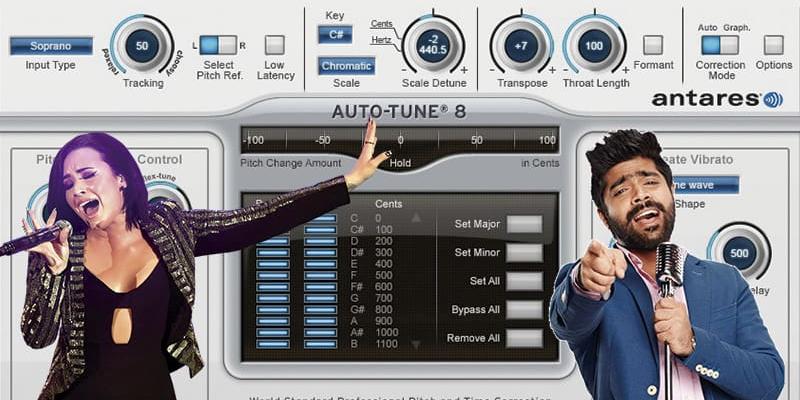Toggle Remove for note E
800x400 pixels.
[320, 264]
